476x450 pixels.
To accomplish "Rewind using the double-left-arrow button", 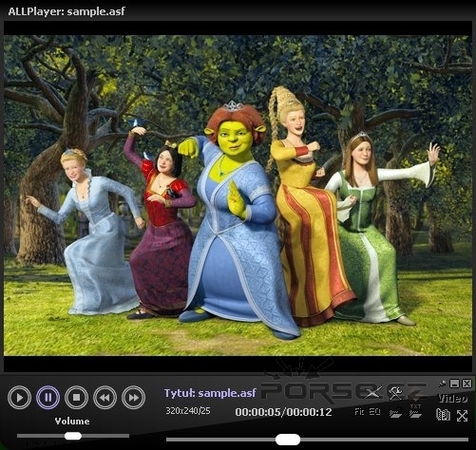I will click(x=105, y=398).
